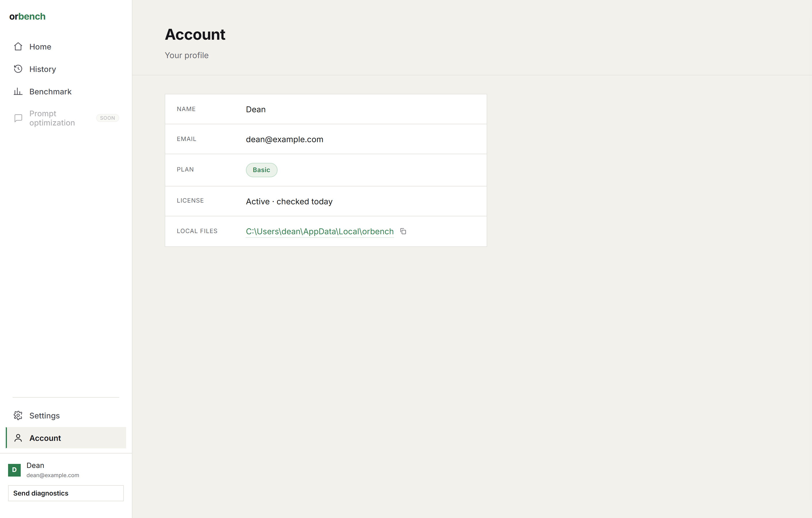Click the Home house icon

(18, 47)
